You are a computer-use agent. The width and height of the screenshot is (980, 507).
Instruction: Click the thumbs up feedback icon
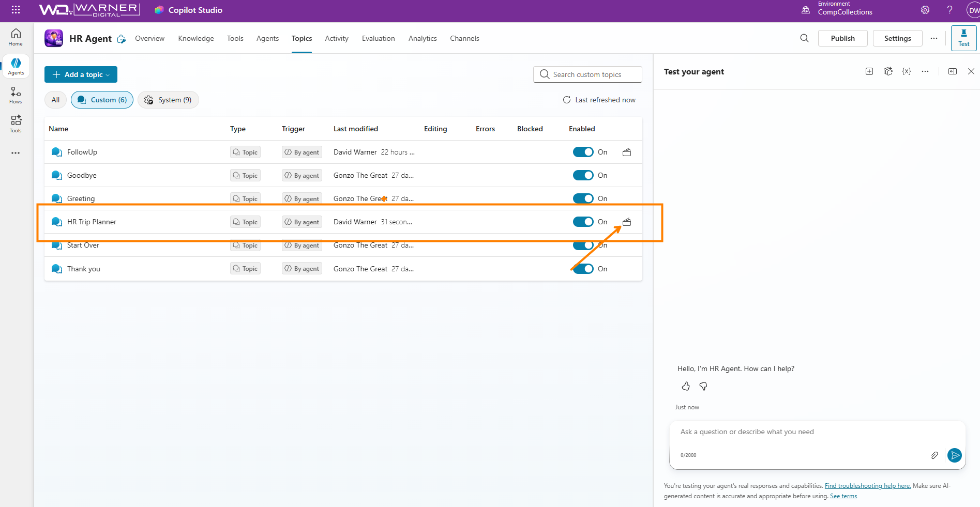click(686, 386)
